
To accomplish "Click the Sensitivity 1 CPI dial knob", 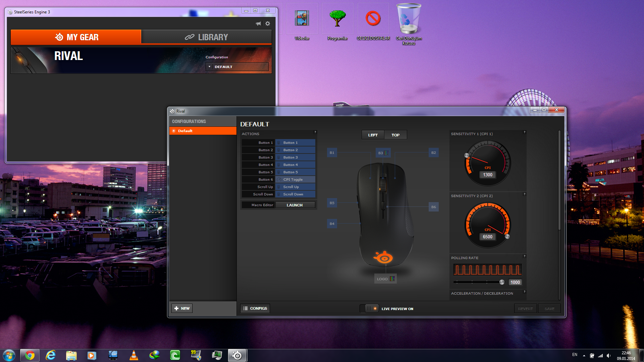I will pos(467,156).
